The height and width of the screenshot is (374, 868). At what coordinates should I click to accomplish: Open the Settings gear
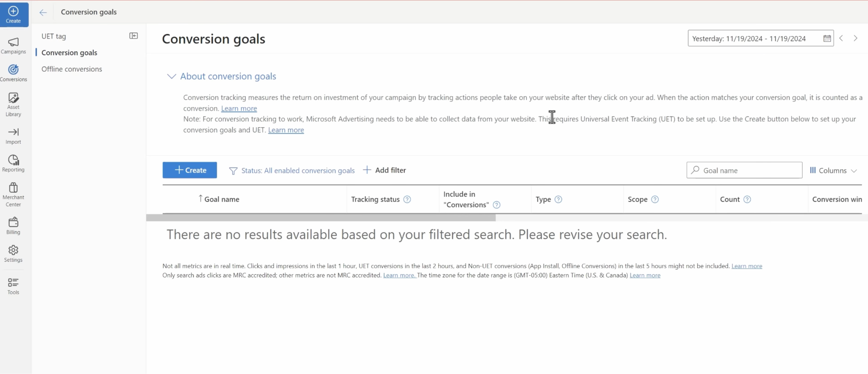tap(14, 254)
